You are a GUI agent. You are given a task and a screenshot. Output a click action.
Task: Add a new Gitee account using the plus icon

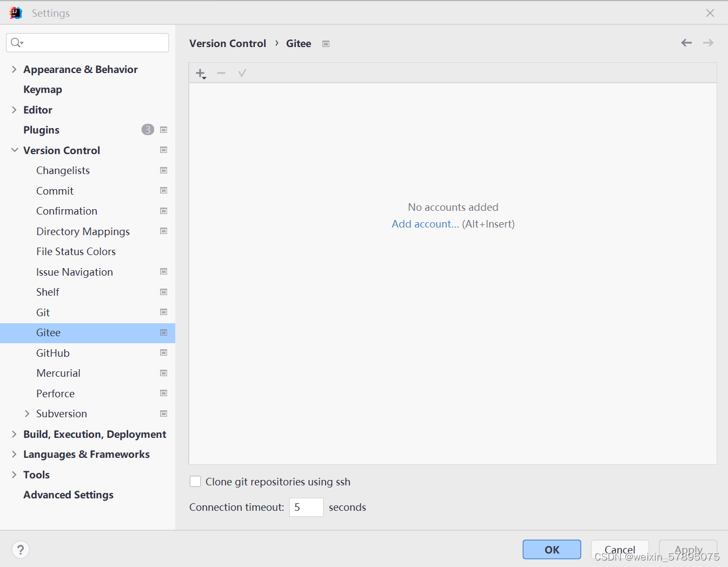pos(200,72)
